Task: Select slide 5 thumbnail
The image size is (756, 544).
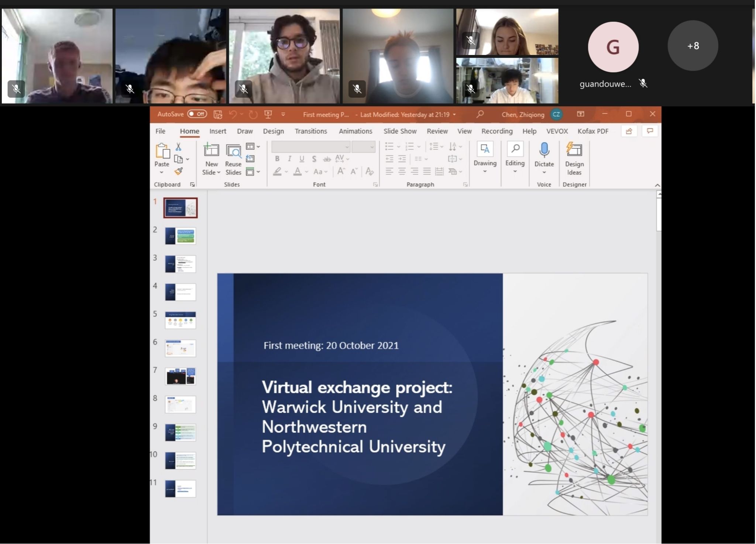Action: (181, 320)
